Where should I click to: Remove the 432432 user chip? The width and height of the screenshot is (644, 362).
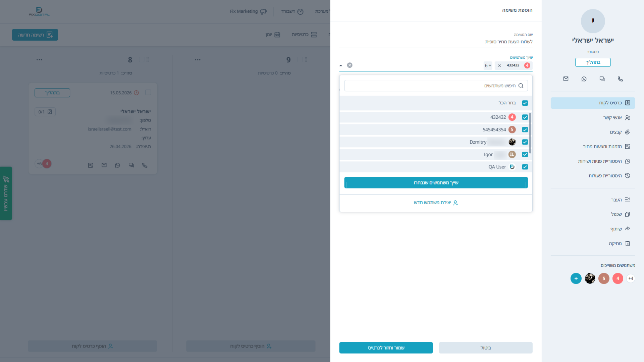499,65
